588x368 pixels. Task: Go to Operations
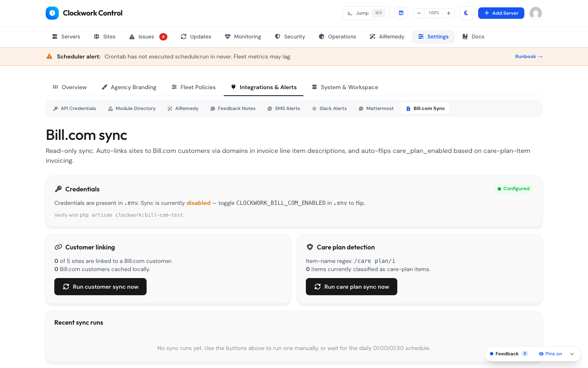click(337, 36)
